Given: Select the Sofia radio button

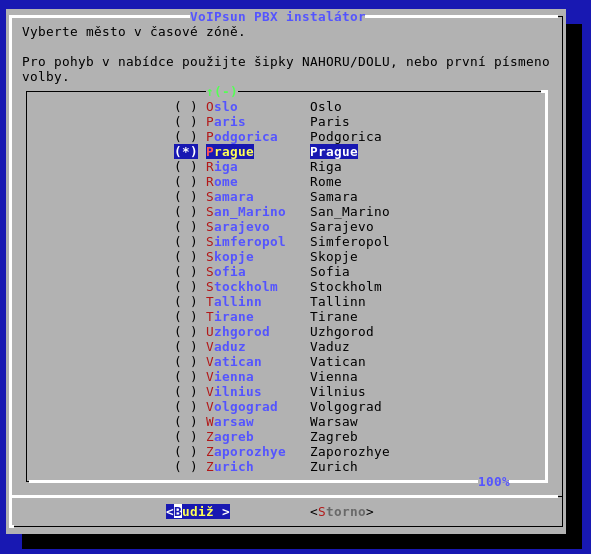Looking at the screenshot, I should (186, 272).
